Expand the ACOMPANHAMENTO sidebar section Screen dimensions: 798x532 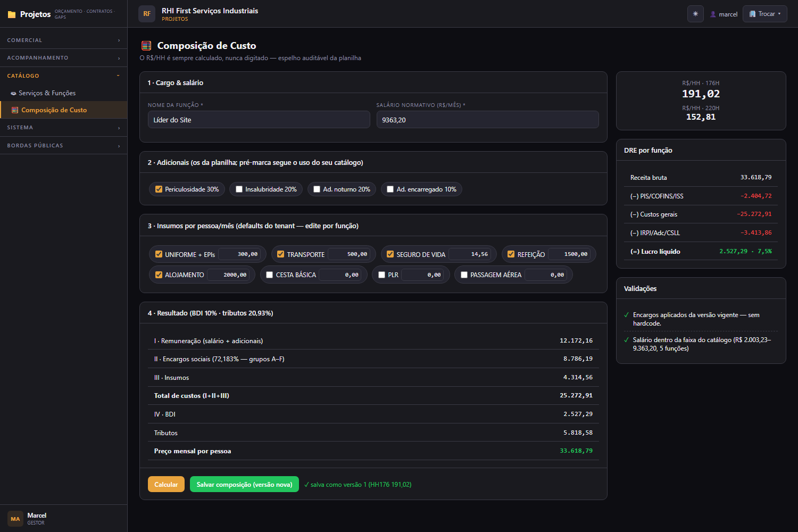[x=63, y=58]
